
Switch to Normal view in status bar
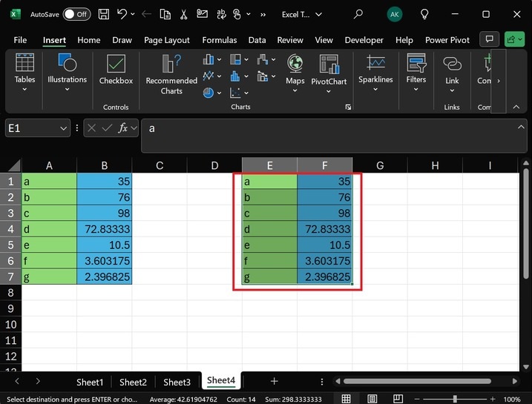(346, 399)
